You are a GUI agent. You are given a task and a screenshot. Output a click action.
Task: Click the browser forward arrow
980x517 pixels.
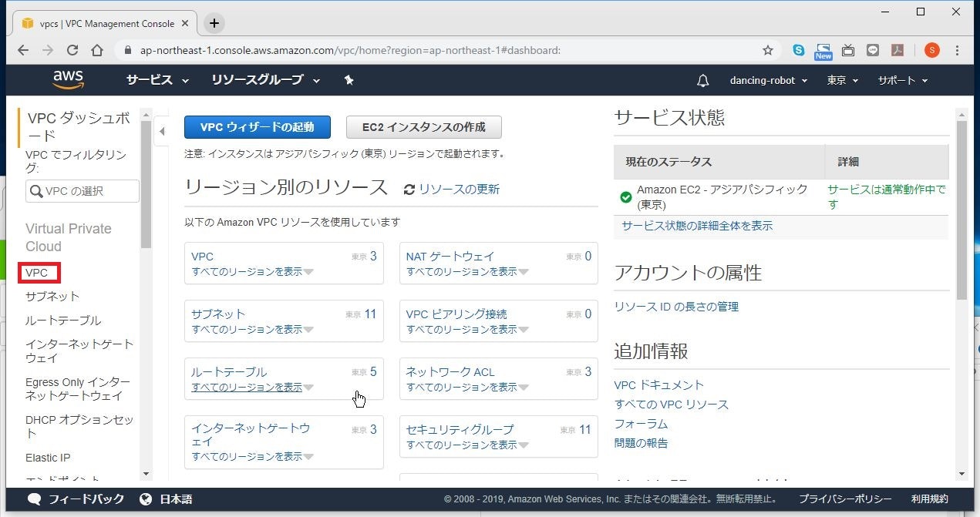[48, 50]
